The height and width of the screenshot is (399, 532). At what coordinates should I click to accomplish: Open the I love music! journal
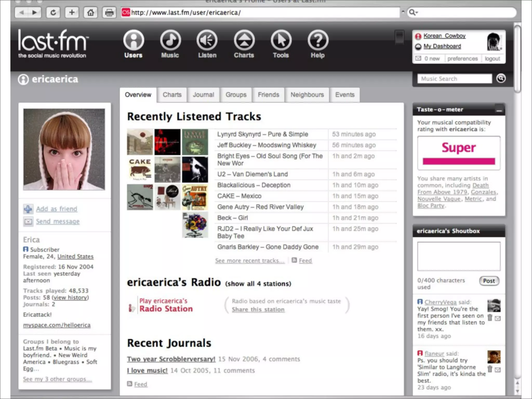tap(147, 370)
